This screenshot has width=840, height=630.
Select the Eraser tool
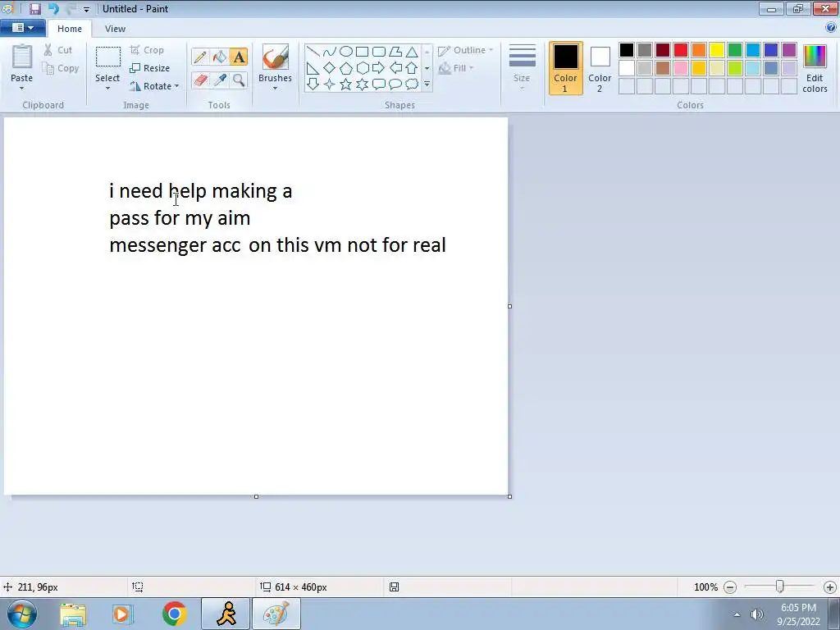[x=200, y=80]
